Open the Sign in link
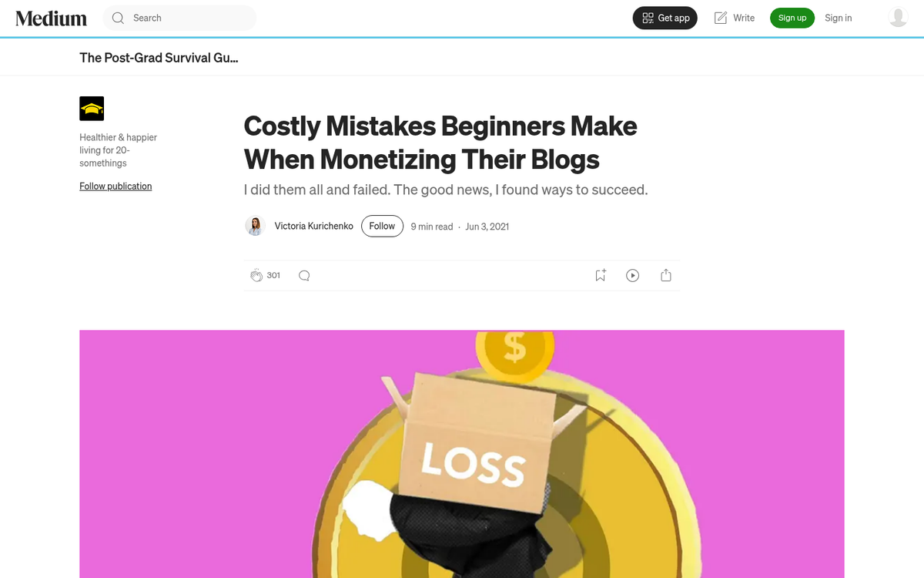 (x=839, y=18)
